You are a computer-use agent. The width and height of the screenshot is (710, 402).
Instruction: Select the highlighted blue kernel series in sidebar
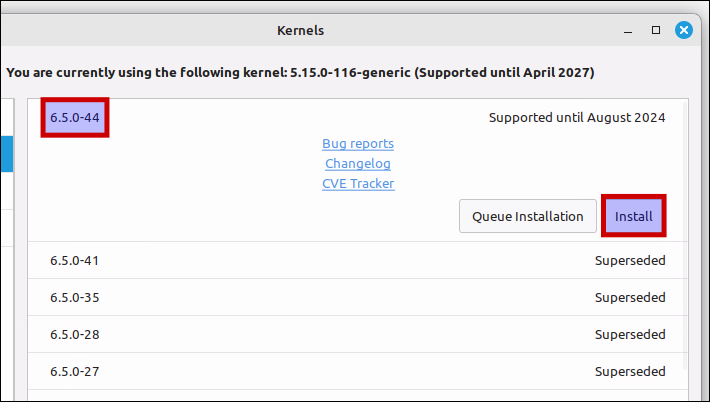7,154
